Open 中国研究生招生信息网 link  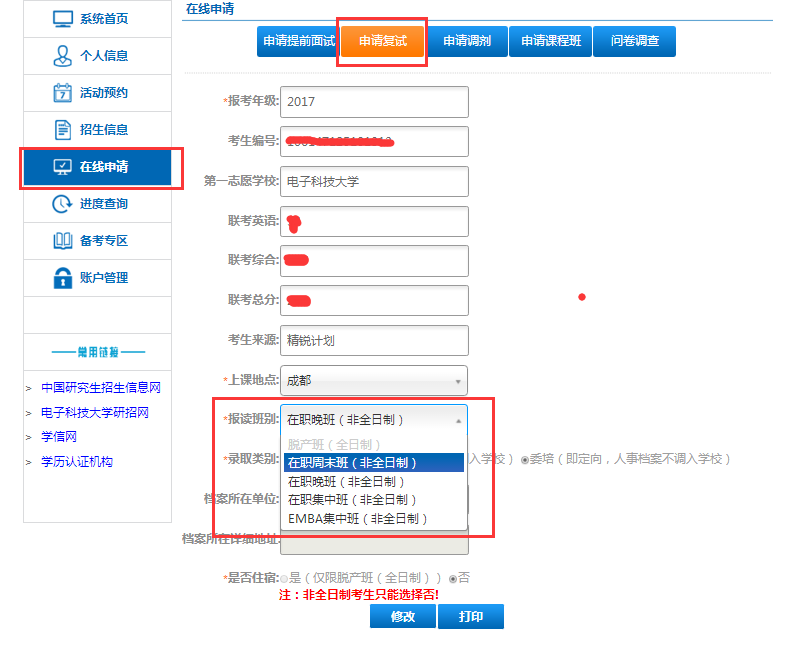[x=100, y=388]
